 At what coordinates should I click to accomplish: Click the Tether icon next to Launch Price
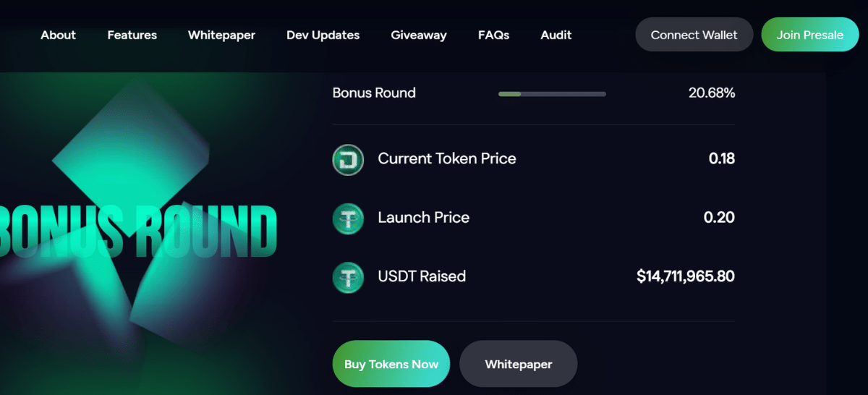point(348,218)
